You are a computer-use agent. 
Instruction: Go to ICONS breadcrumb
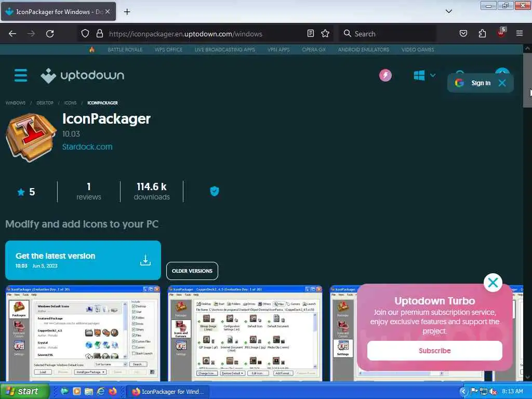pos(70,103)
